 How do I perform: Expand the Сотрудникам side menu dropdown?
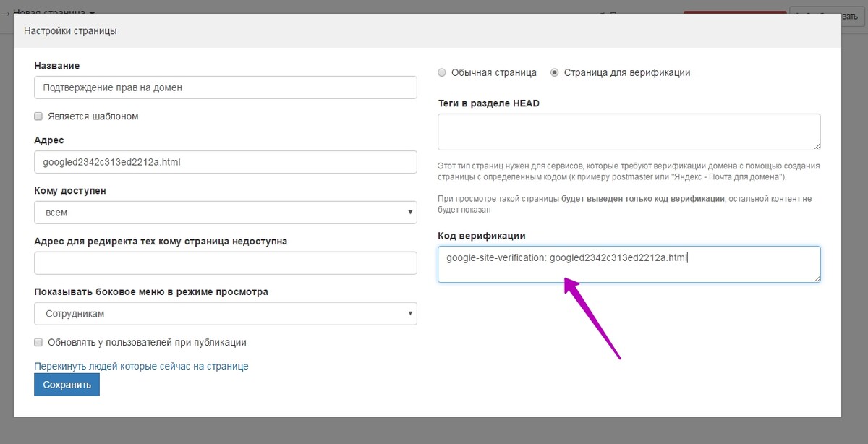pos(226,314)
